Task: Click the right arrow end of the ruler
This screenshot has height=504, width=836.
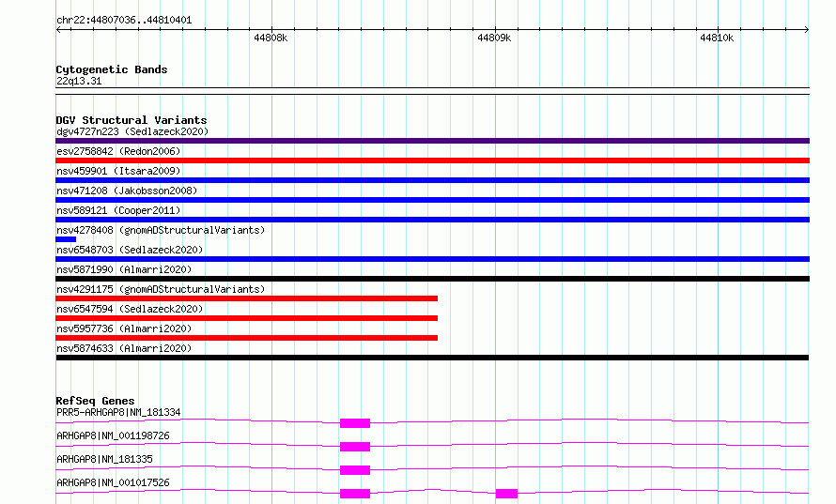Action: pyautogui.click(x=807, y=30)
